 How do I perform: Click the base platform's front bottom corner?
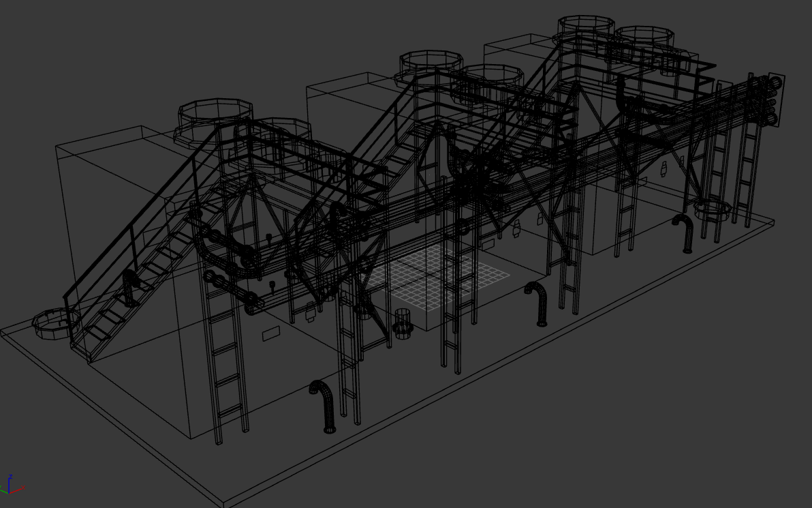click(x=225, y=505)
